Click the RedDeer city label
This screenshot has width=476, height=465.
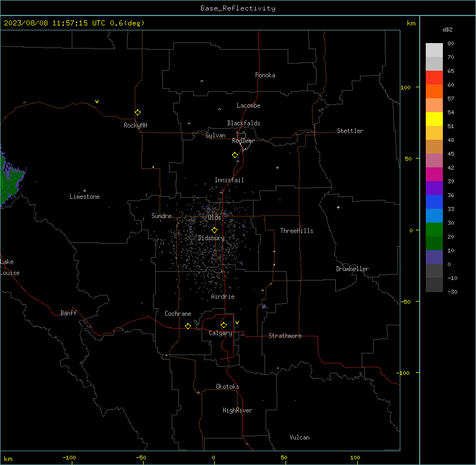coord(243,141)
